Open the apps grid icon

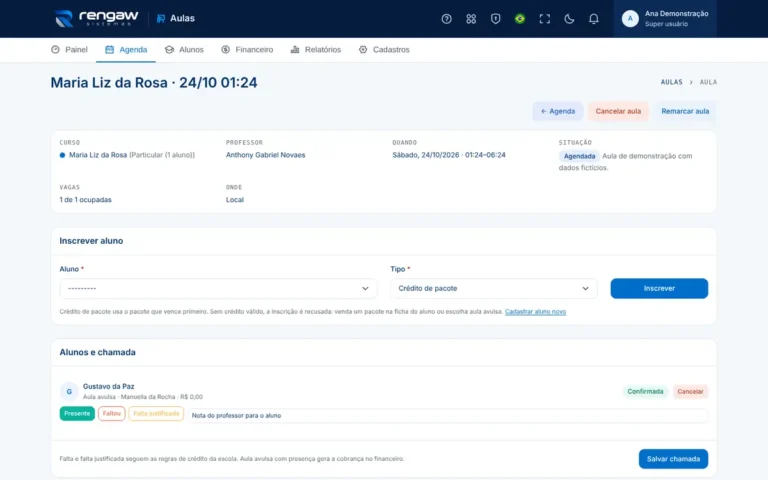point(471,19)
